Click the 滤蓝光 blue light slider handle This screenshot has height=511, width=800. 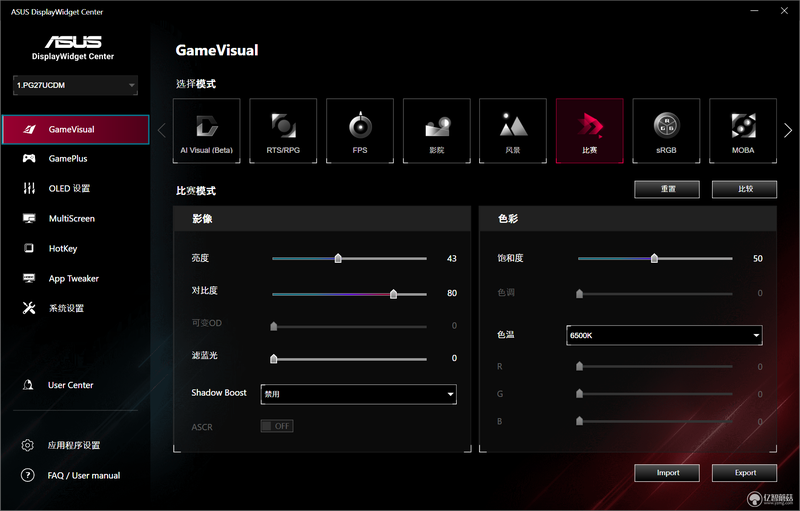click(273, 359)
